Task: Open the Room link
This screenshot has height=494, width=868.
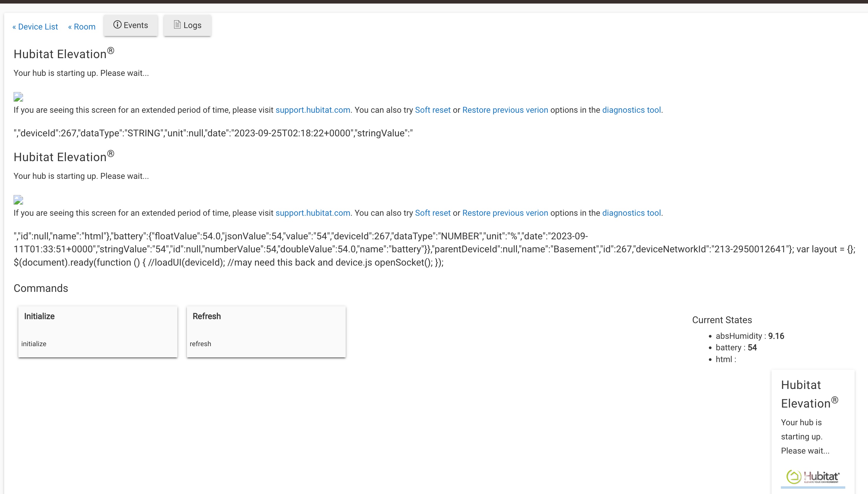Action: [x=82, y=27]
